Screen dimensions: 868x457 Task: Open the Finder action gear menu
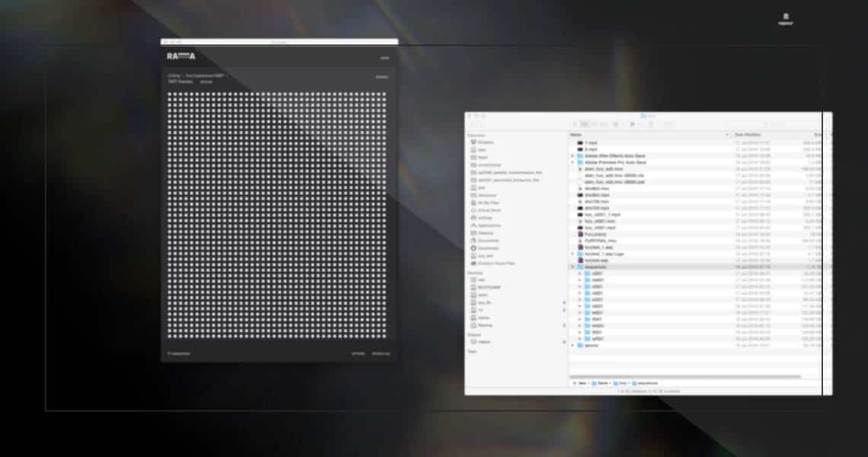pos(633,124)
